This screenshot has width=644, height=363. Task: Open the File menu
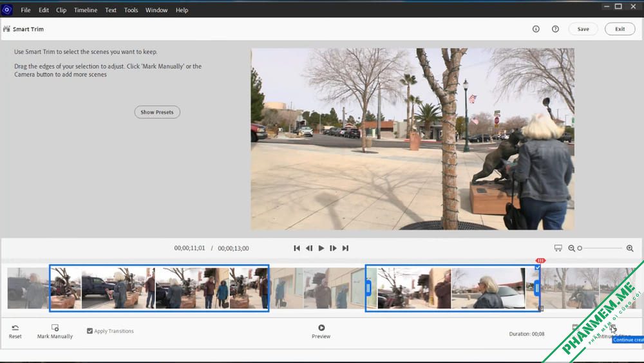click(26, 10)
